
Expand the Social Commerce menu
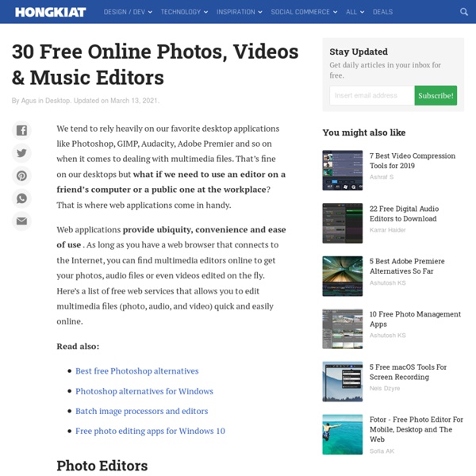click(304, 12)
